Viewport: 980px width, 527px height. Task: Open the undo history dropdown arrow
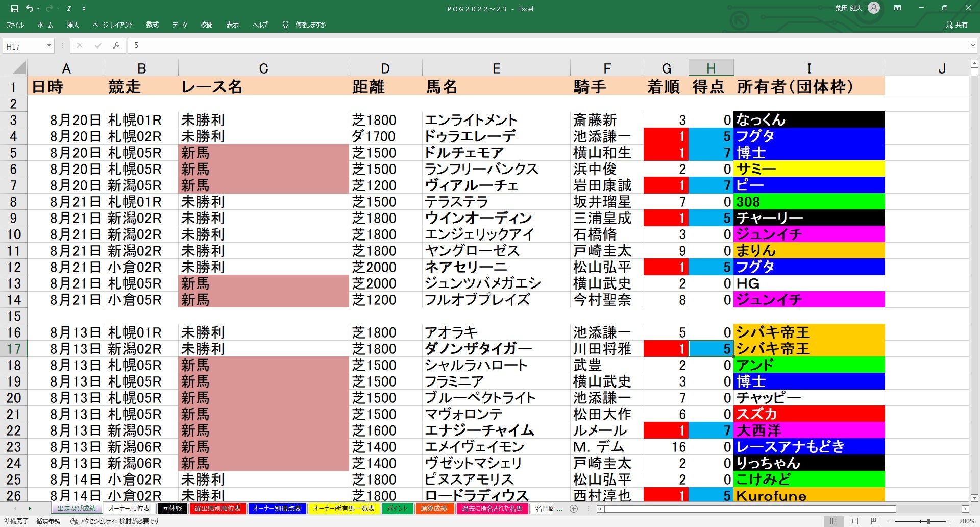[38, 9]
